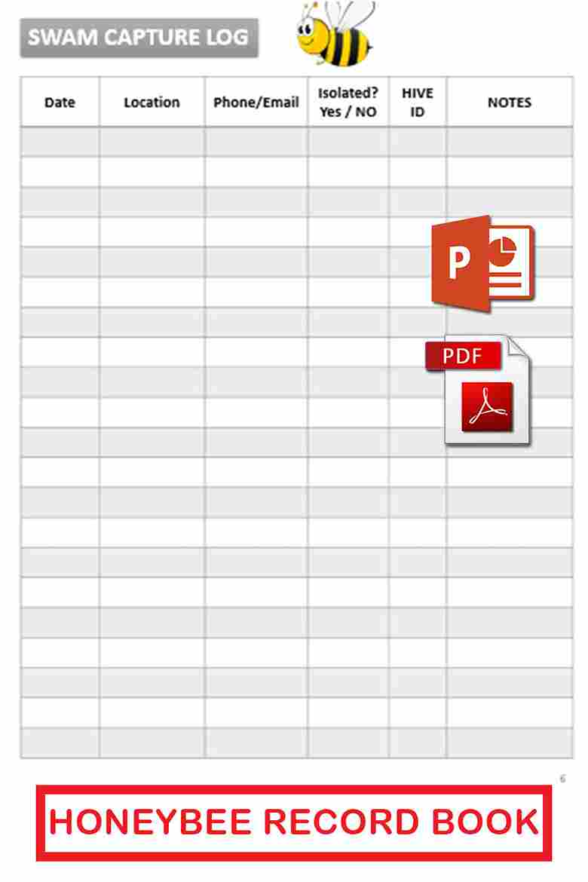Click the first empty Location cell
This screenshot has width=588, height=882.
[x=152, y=142]
